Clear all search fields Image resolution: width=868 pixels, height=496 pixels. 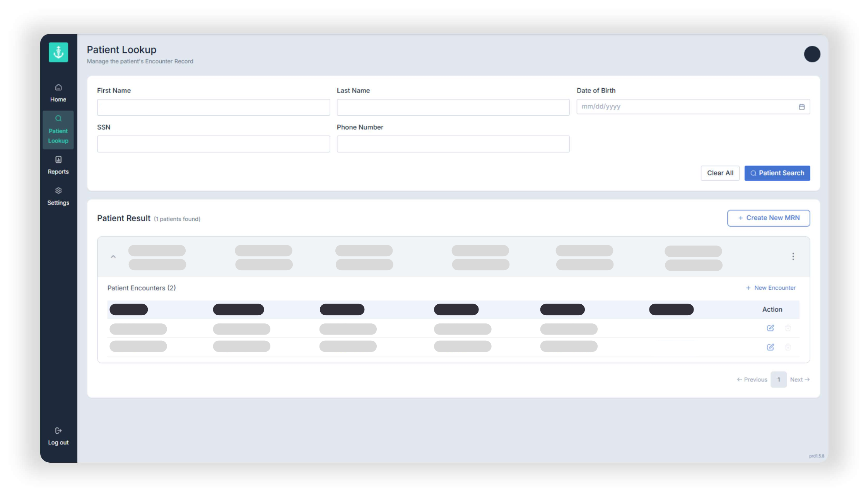(720, 173)
